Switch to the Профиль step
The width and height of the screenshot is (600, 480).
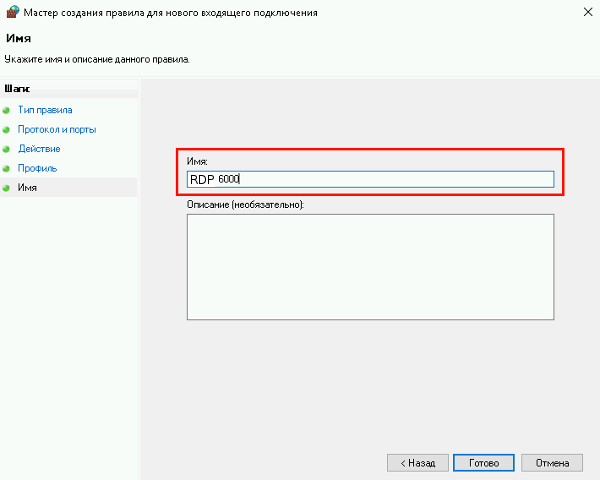click(x=37, y=169)
